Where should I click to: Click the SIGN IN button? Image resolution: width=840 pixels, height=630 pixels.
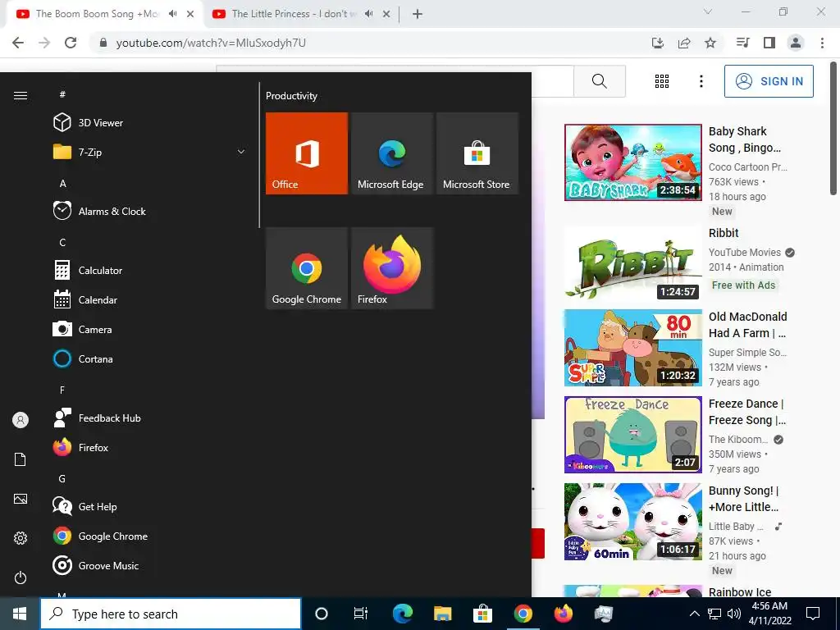(769, 81)
